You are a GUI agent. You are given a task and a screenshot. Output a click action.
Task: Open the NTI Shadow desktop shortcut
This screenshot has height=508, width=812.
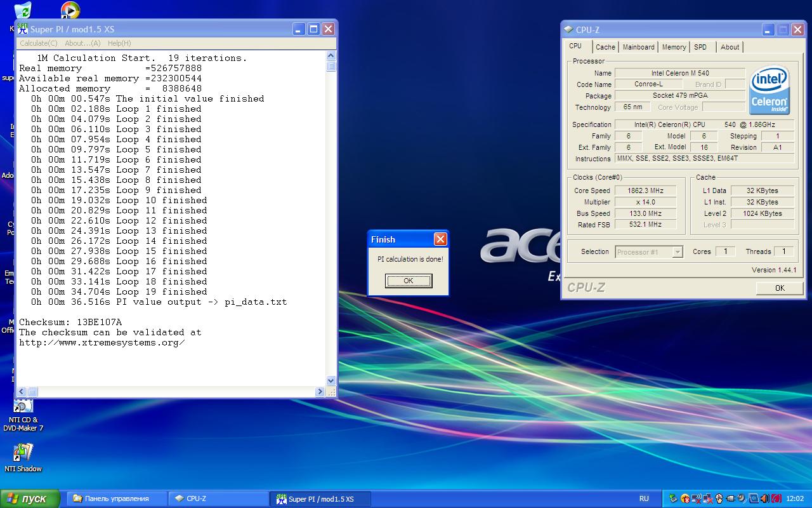tap(23, 457)
